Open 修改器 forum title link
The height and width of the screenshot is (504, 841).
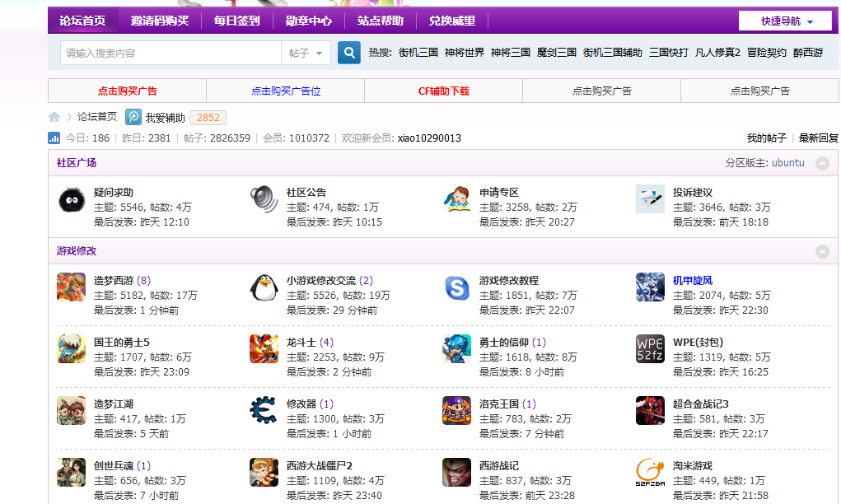tap(301, 404)
